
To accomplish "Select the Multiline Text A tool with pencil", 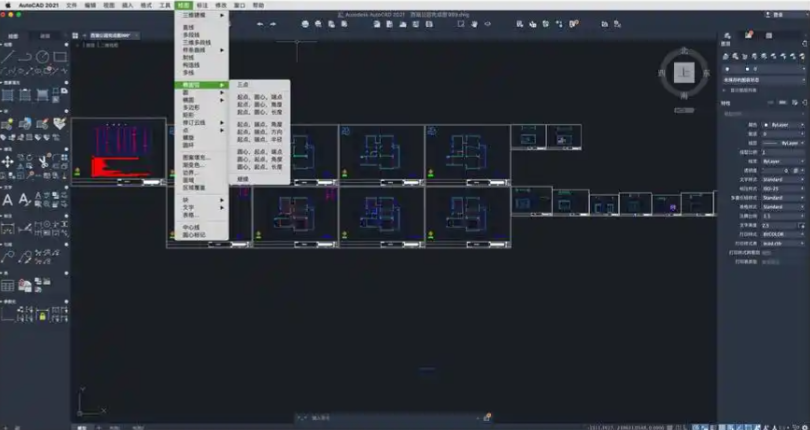I will 24,199.
